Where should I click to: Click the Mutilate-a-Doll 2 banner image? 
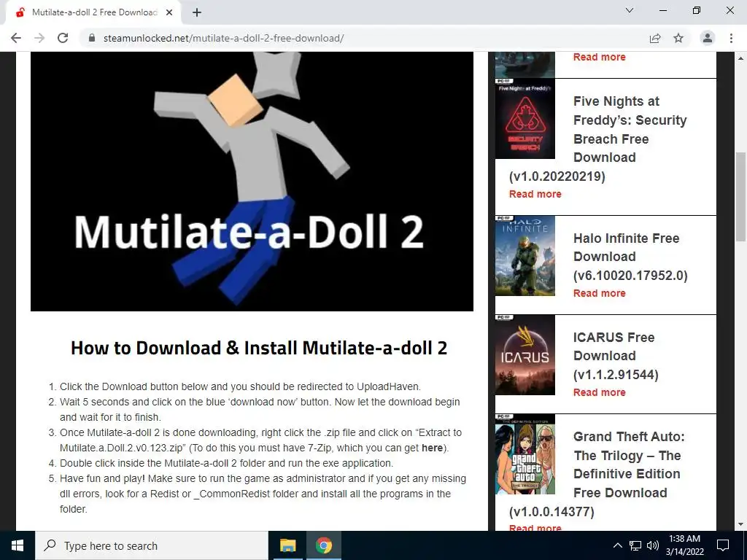tap(252, 182)
